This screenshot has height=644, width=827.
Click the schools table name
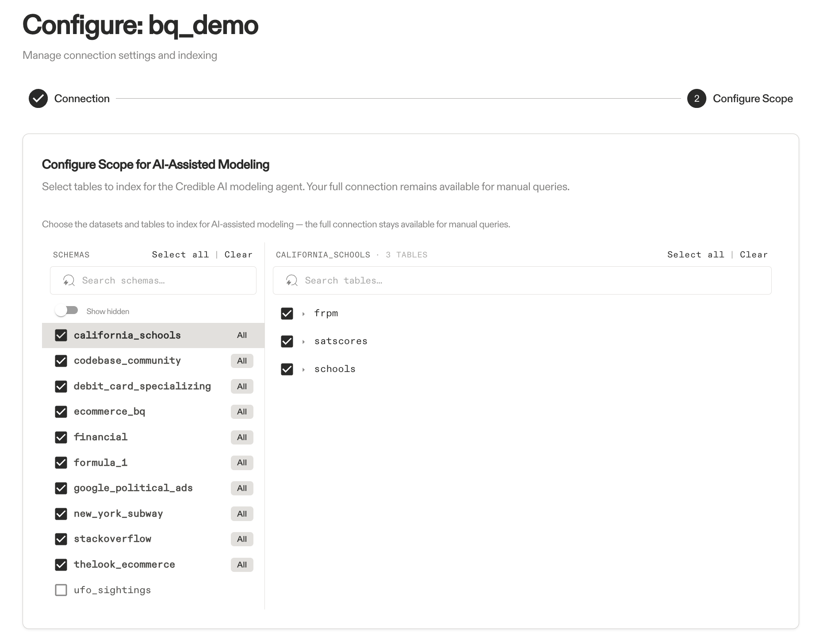pos(335,369)
